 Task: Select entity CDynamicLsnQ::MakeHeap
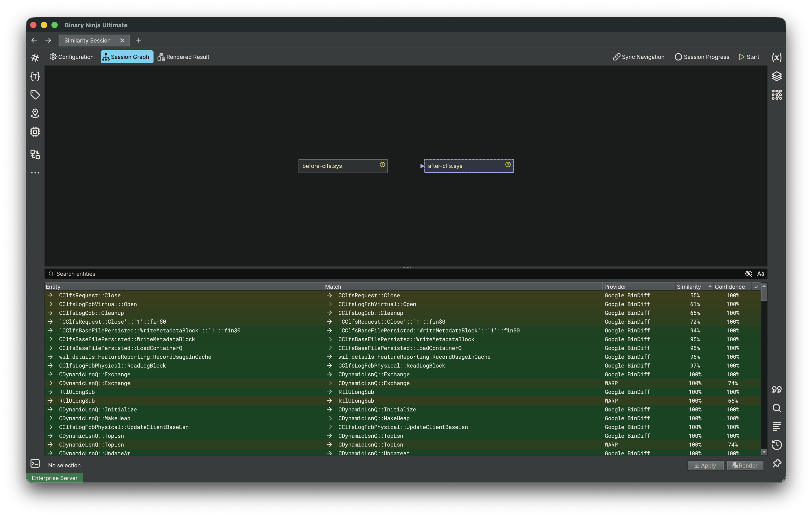coord(94,418)
